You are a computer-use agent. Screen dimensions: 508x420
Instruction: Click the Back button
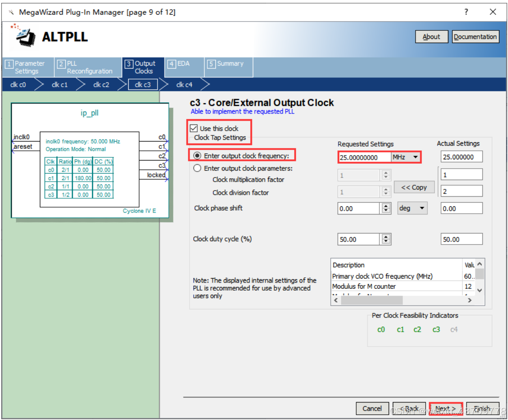[409, 408]
